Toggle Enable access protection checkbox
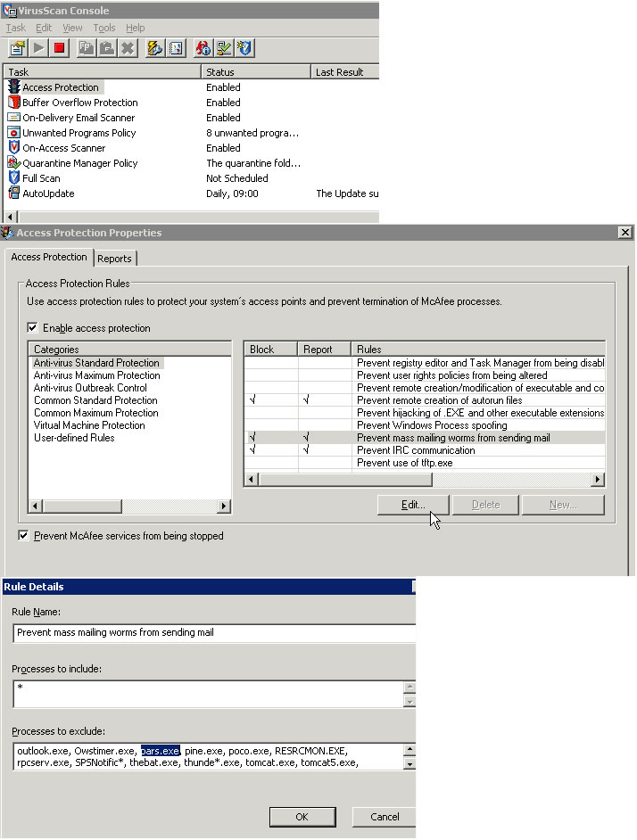 click(x=32, y=327)
